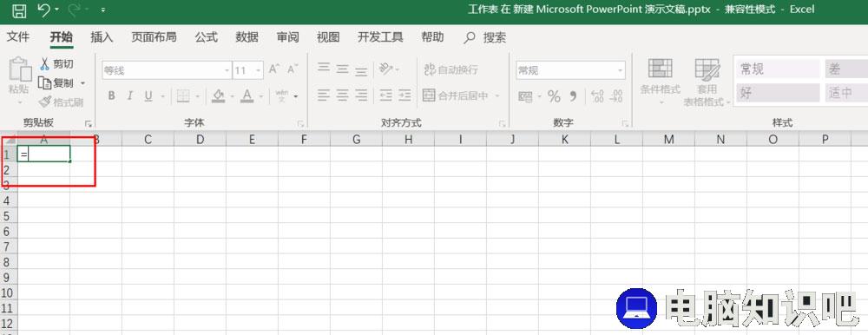This screenshot has height=335, width=868.
Task: Click the 格式刷 format painter
Action: (61, 102)
